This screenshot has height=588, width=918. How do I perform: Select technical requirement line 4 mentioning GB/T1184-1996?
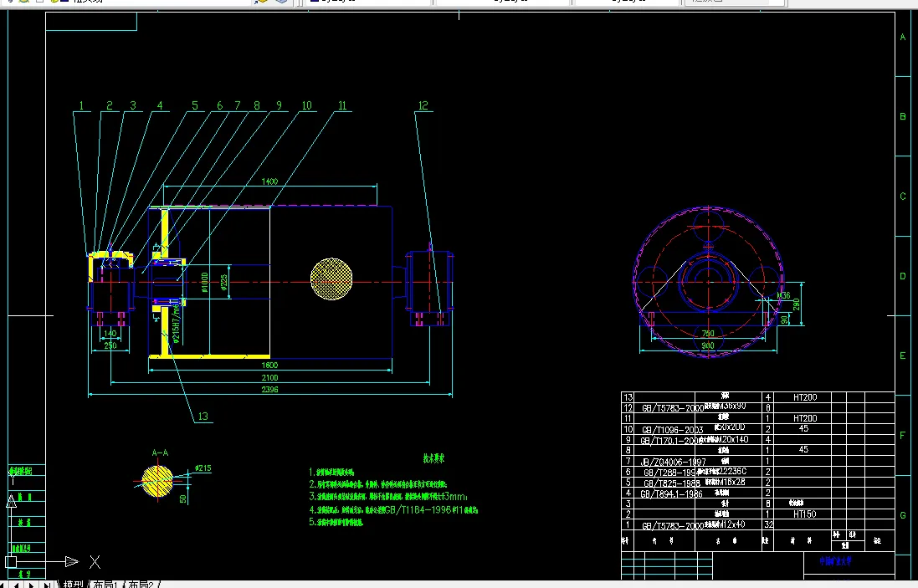393,510
